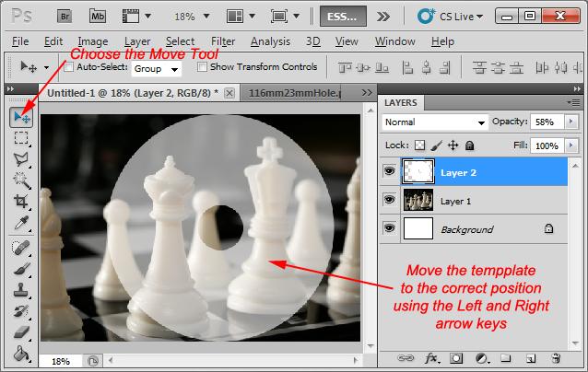
Task: Select the Move tool in the toolbox
Action: [21, 117]
